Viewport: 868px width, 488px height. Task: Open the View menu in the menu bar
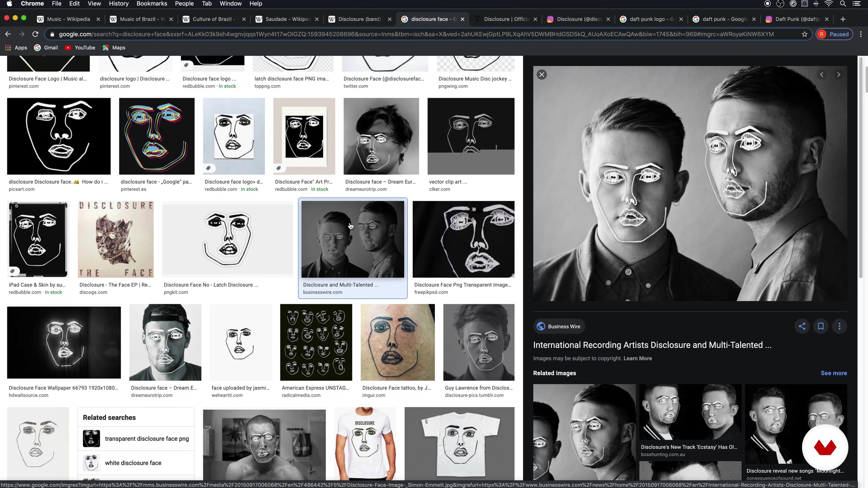(x=94, y=4)
